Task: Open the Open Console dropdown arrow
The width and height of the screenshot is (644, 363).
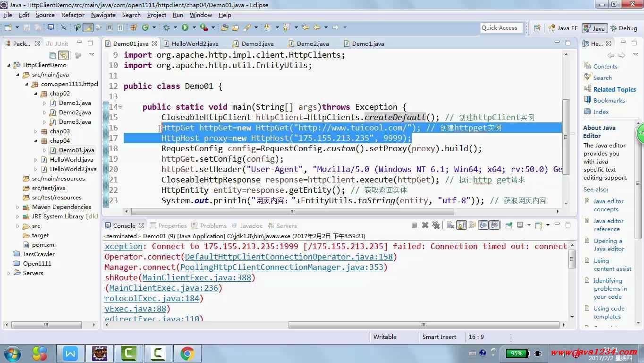Action: coord(548,225)
